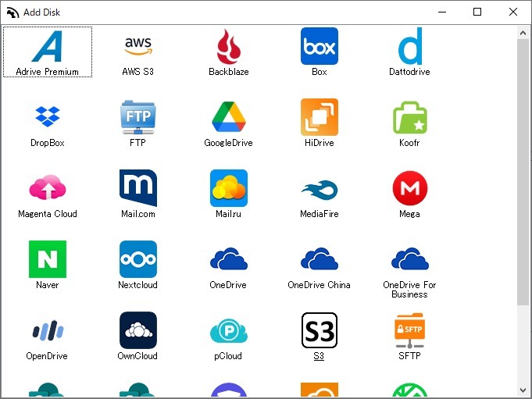The image size is (532, 399).
Task: Select the DropBox icon
Action: [48, 116]
